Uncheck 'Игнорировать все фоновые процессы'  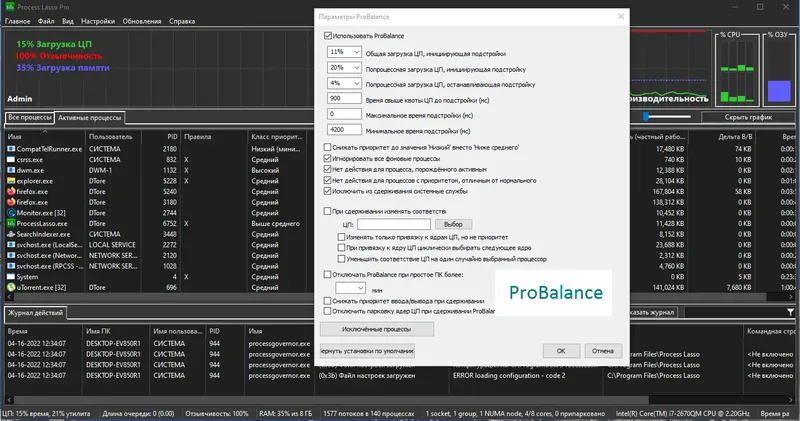[x=328, y=159]
